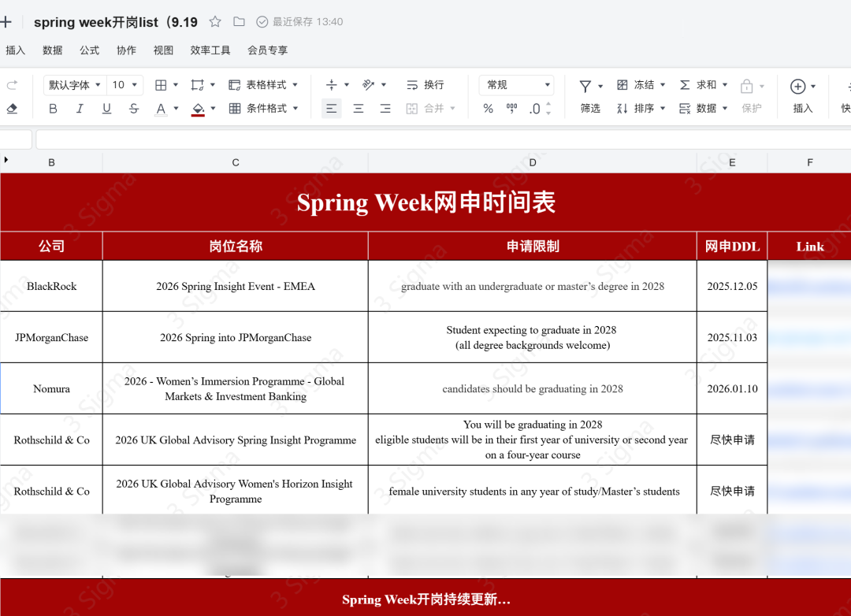Select the JPMorganChase company cell
The height and width of the screenshot is (616, 851).
point(51,337)
